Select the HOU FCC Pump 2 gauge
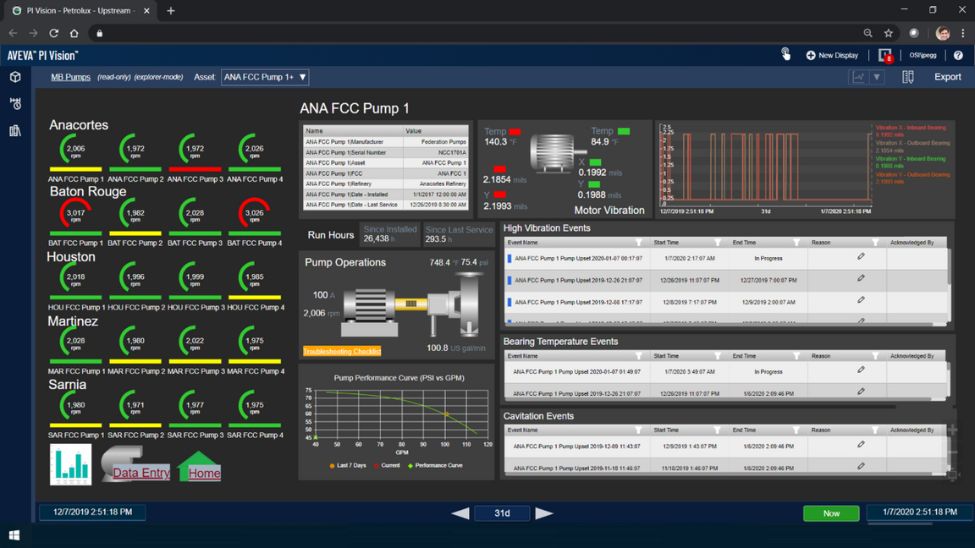The image size is (975, 548). click(135, 277)
